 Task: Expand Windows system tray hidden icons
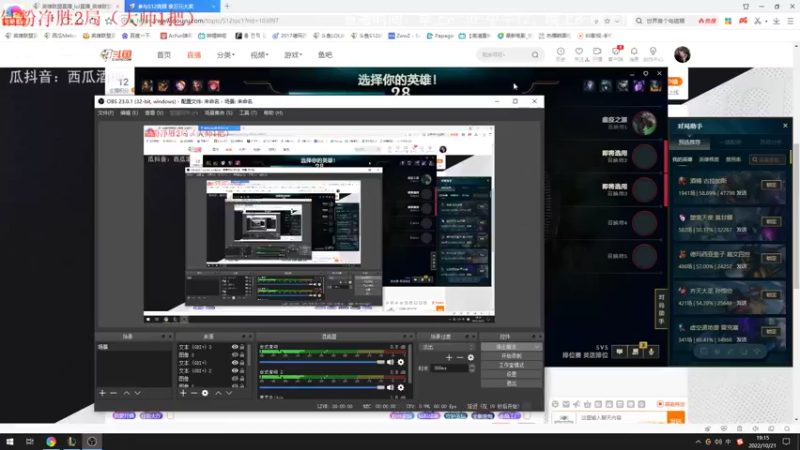click(697, 442)
